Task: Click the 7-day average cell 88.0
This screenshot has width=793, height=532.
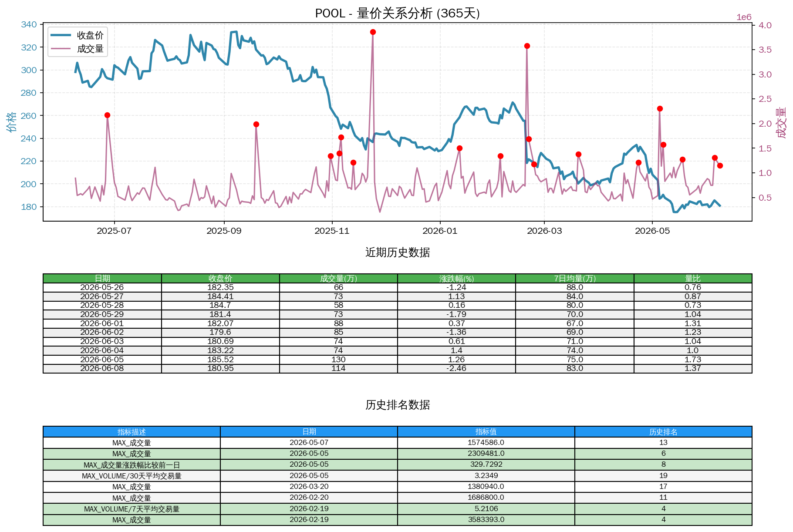Action: pos(575,287)
